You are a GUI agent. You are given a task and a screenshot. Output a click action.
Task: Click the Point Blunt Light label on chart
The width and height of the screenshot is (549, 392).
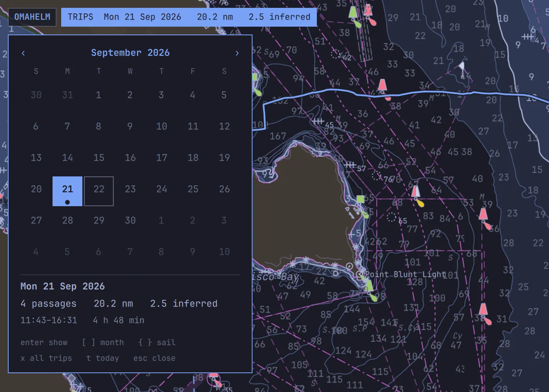[405, 274]
